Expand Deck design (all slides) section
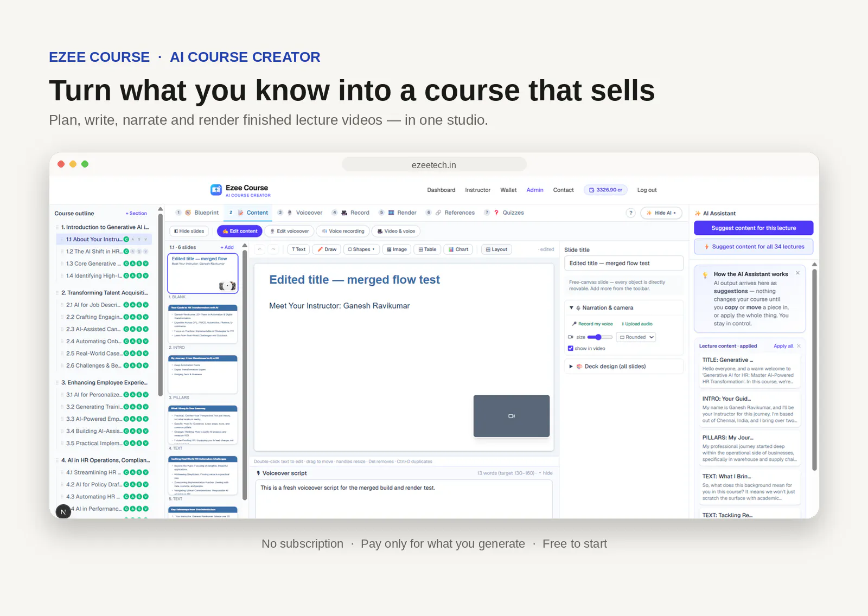 [571, 367]
